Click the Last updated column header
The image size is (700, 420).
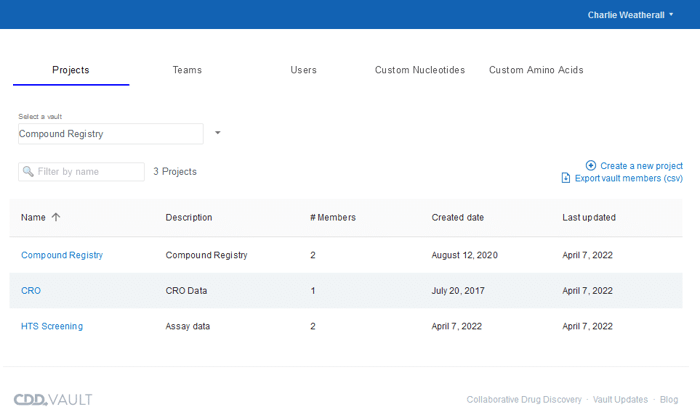589,217
